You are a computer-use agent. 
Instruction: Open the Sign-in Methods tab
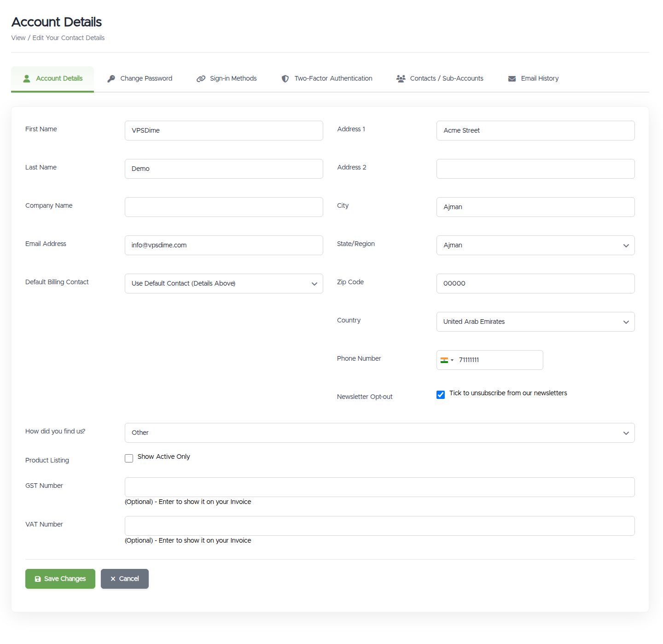tap(227, 79)
